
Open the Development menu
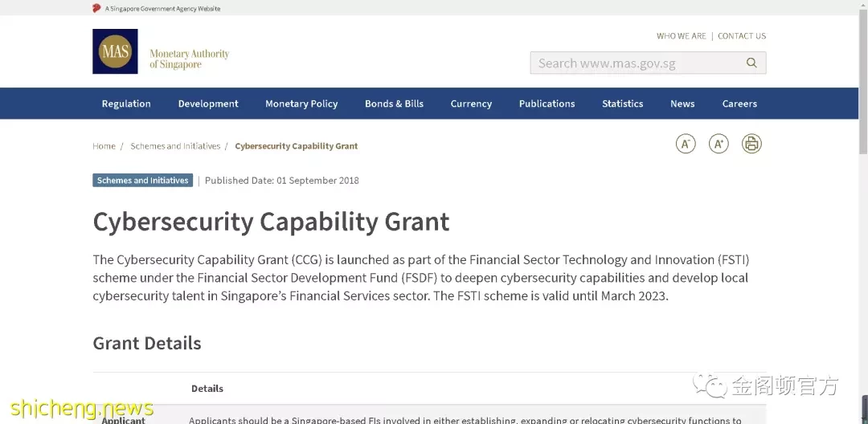point(208,104)
